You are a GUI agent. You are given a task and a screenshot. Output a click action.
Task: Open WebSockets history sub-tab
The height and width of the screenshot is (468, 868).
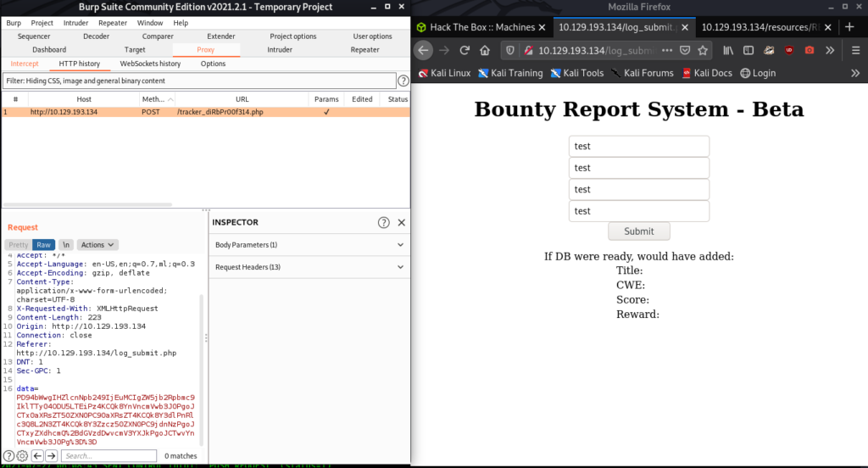pyautogui.click(x=151, y=64)
